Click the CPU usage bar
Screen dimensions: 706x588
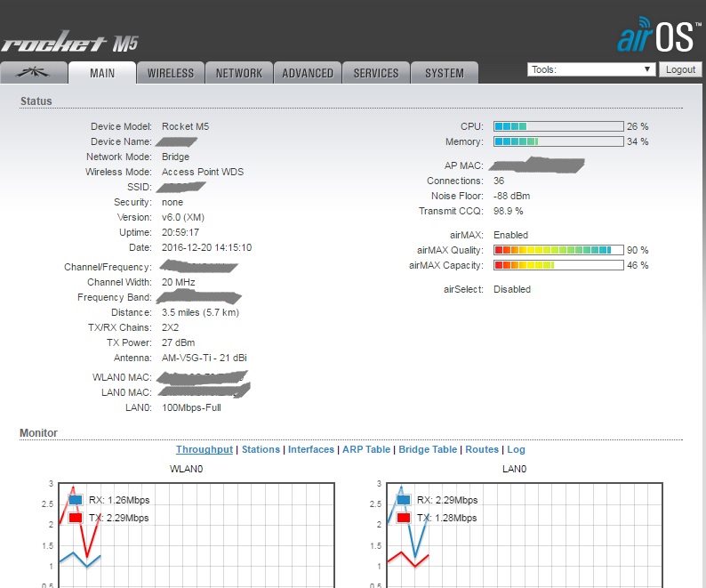tap(558, 126)
